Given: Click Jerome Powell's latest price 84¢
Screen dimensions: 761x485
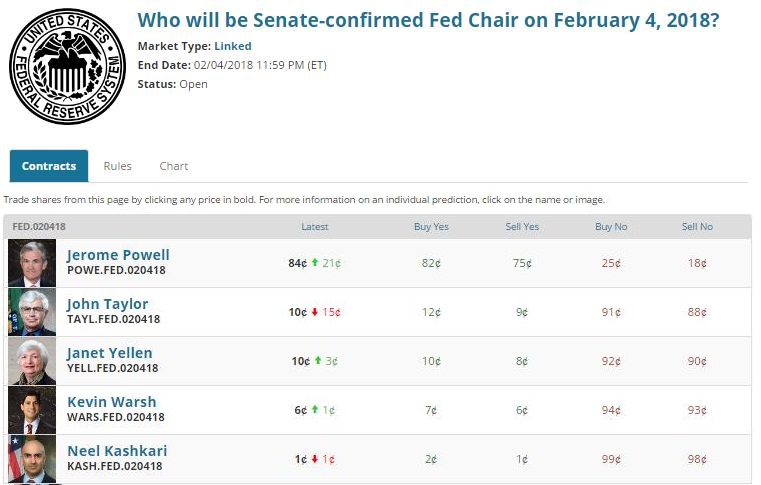Looking at the screenshot, I should (x=297, y=263).
